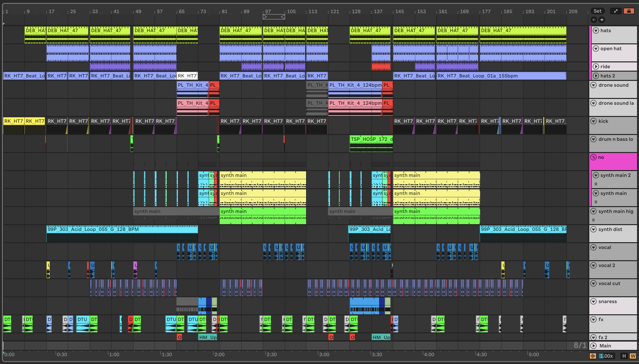Select the open hat track name
639x364 pixels.
pyautogui.click(x=611, y=48)
